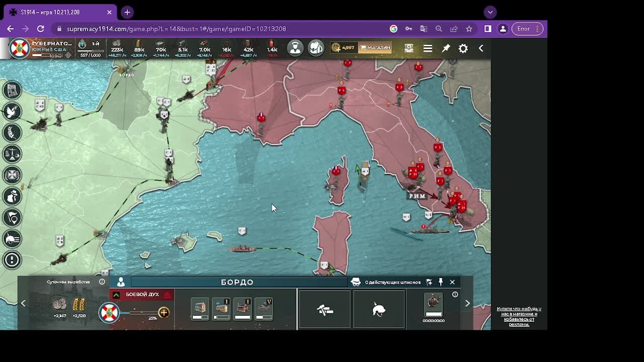644x362 pixels.
Task: Open the officer profile icon in top bar
Action: coord(295,48)
